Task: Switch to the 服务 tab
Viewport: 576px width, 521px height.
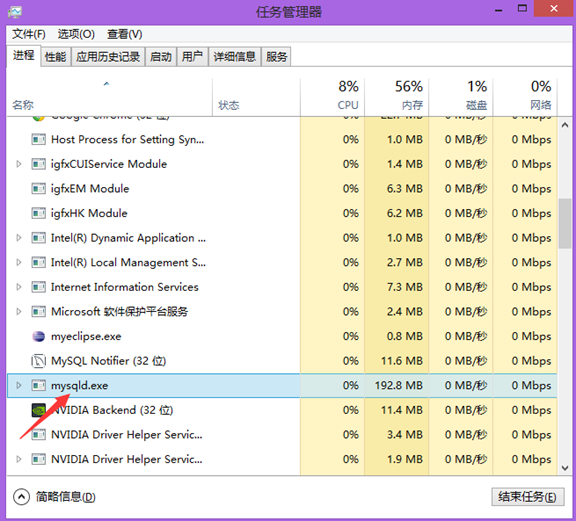Action: coord(276,57)
